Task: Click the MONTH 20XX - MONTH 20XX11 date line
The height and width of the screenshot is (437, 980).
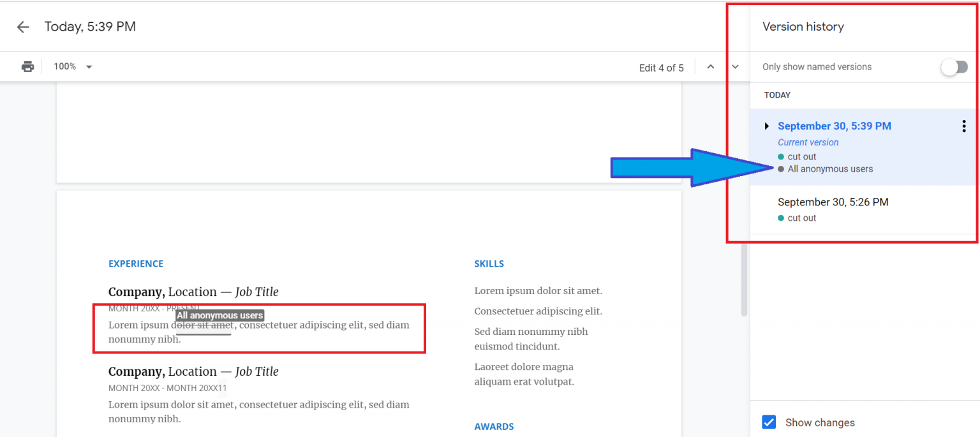Action: (168, 388)
